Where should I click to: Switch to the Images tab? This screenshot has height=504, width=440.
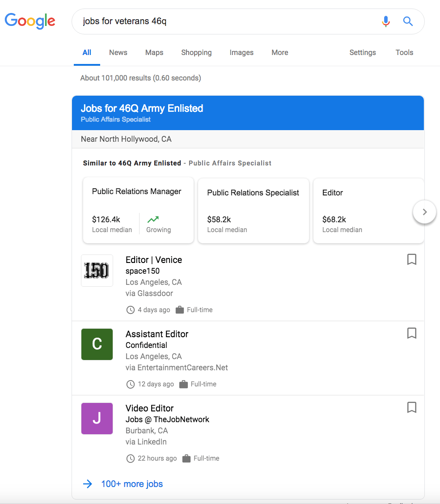(241, 52)
